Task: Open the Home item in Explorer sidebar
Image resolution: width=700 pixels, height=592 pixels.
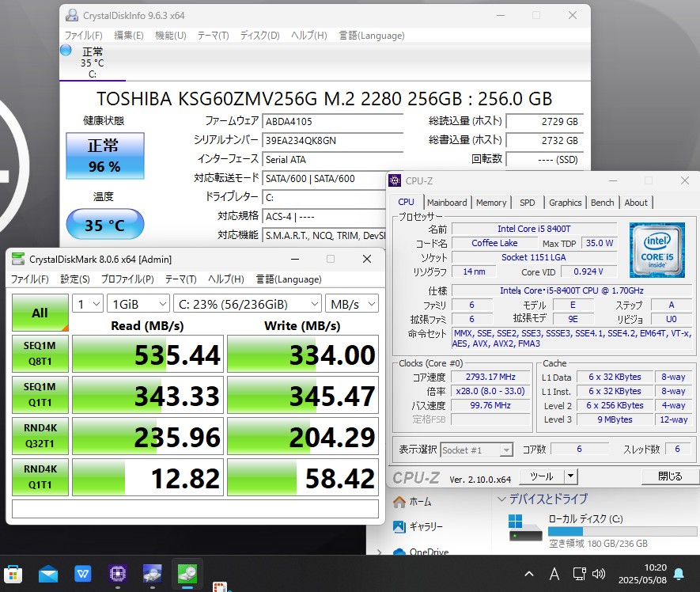Action: [x=412, y=502]
